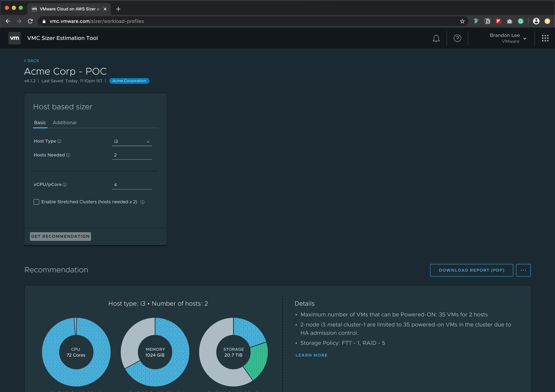555x392 pixels.
Task: Open the three-dots more options button
Action: 523,270
